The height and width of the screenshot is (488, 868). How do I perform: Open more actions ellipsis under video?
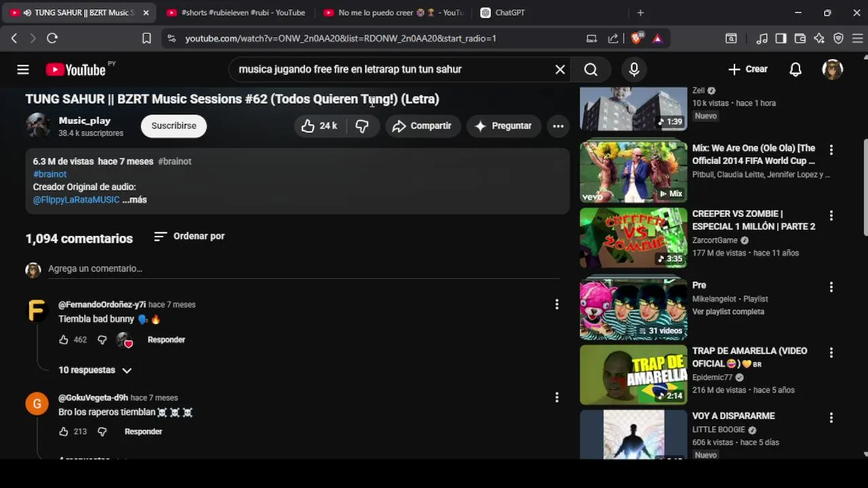558,126
